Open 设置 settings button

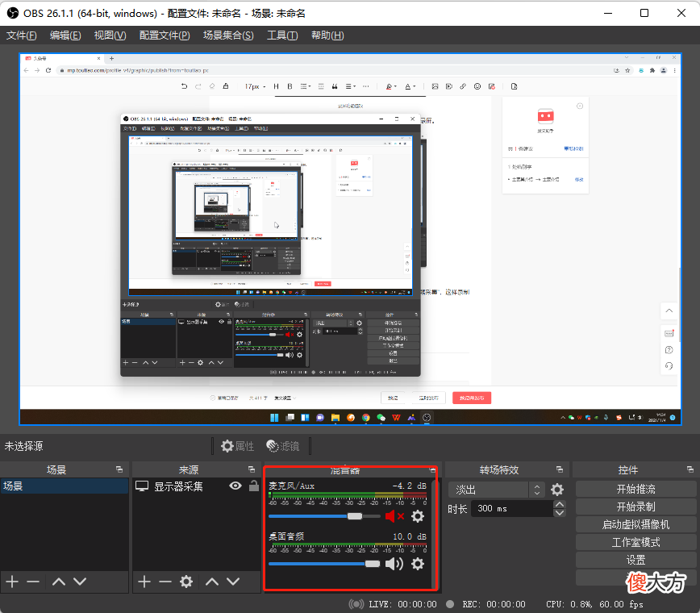pos(635,560)
